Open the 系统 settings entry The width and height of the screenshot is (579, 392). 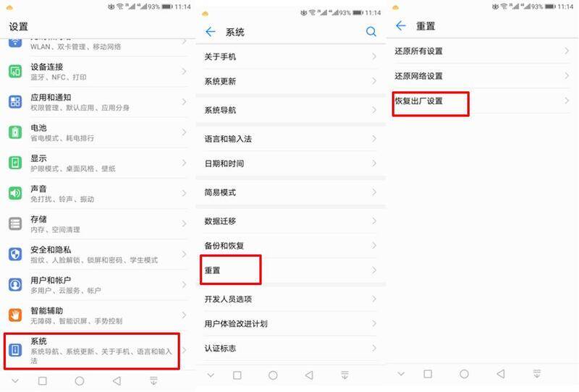point(92,350)
